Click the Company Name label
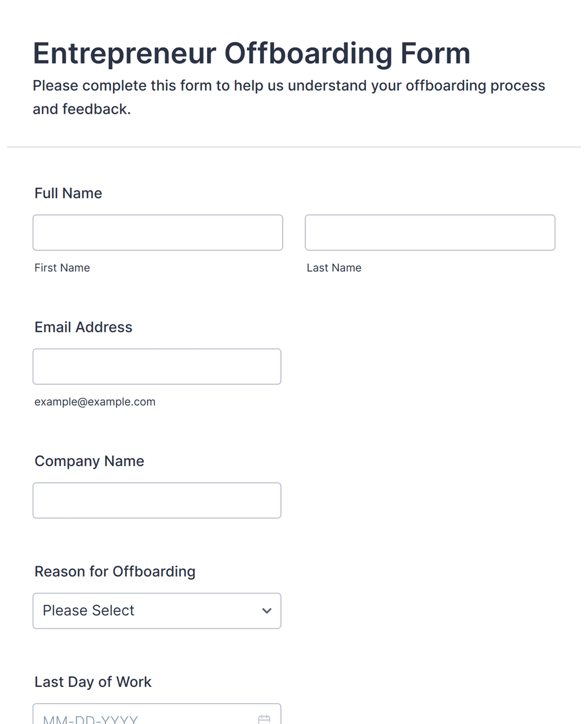The width and height of the screenshot is (588, 724). [x=89, y=461]
